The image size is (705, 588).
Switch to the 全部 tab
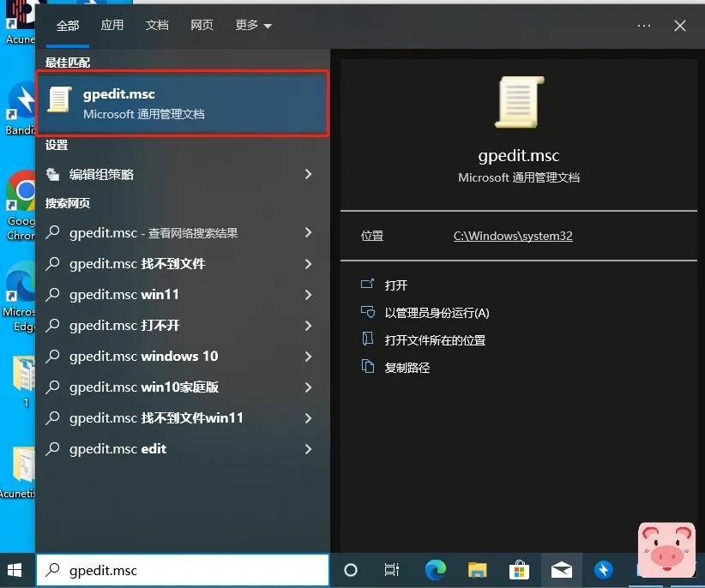[68, 26]
